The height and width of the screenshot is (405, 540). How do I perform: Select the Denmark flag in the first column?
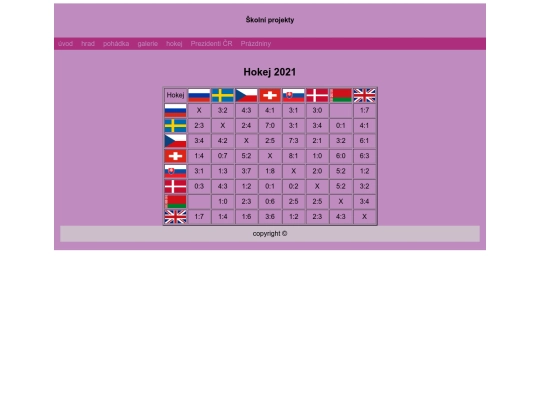coord(175,186)
